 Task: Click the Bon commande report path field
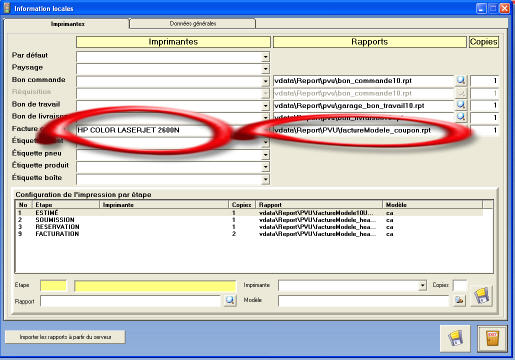363,81
